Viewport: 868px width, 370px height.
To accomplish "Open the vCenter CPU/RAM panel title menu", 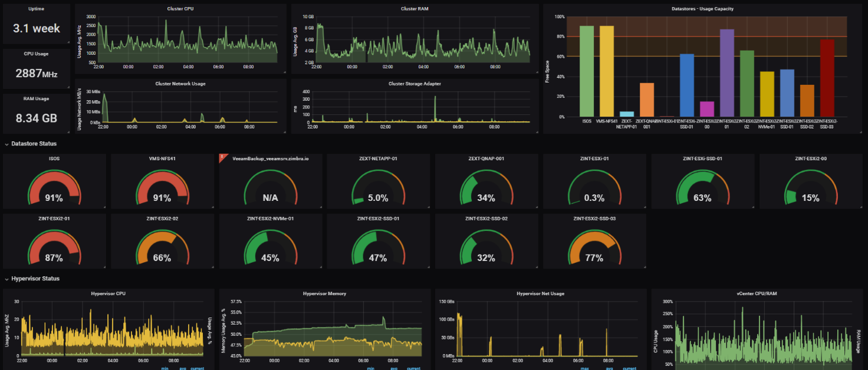I will [x=757, y=293].
